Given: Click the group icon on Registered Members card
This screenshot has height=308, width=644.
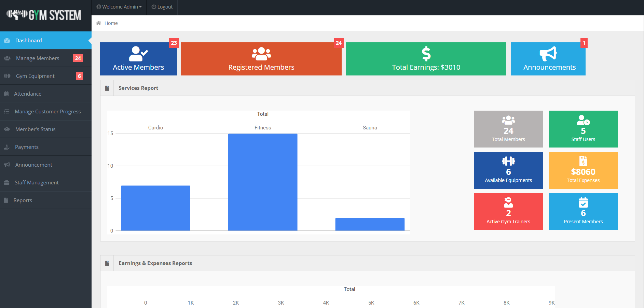Looking at the screenshot, I should [261, 54].
